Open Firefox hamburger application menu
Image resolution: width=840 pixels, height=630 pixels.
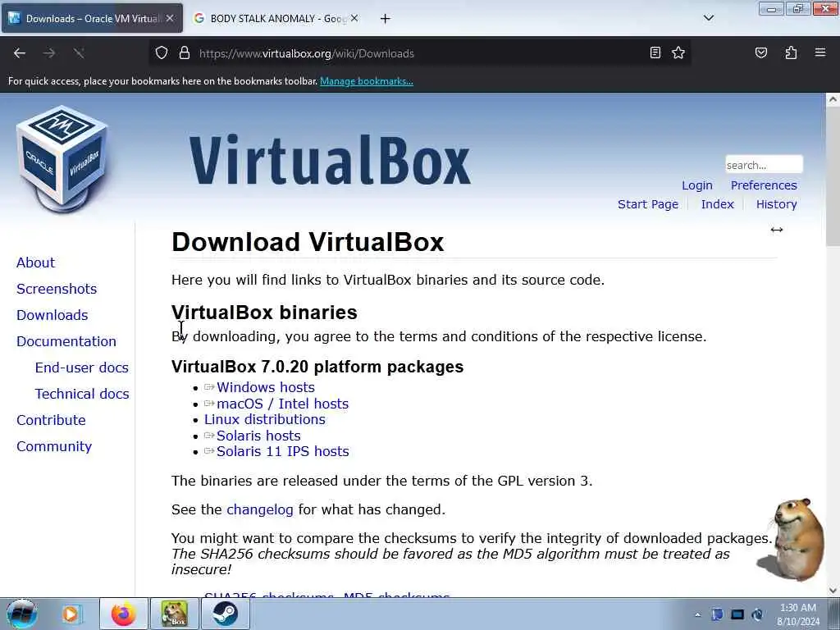click(x=819, y=52)
